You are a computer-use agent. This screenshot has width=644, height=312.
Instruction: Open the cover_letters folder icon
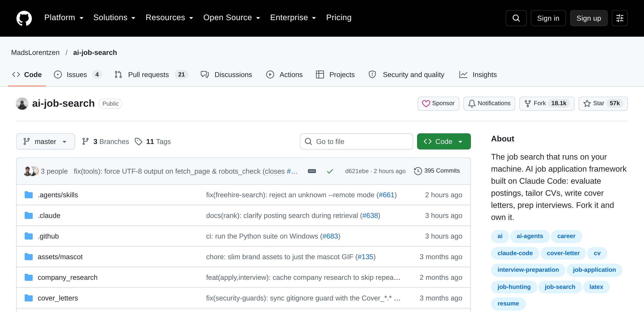coord(29,298)
